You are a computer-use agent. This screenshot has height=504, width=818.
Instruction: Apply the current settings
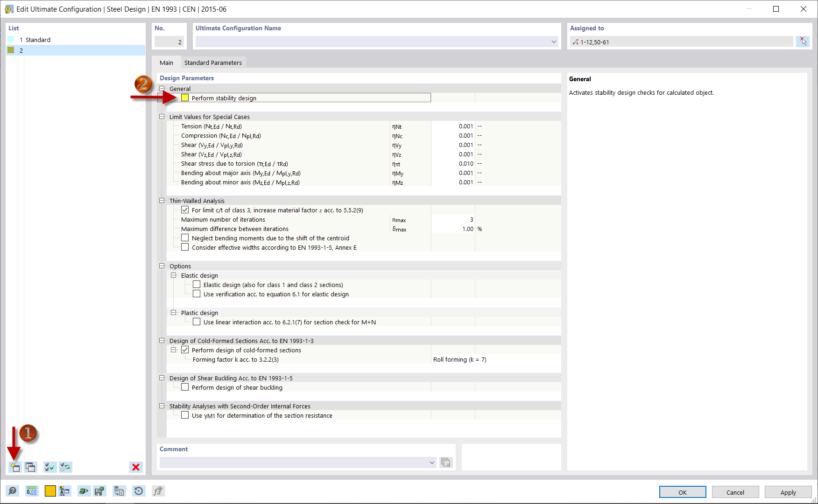(788, 492)
